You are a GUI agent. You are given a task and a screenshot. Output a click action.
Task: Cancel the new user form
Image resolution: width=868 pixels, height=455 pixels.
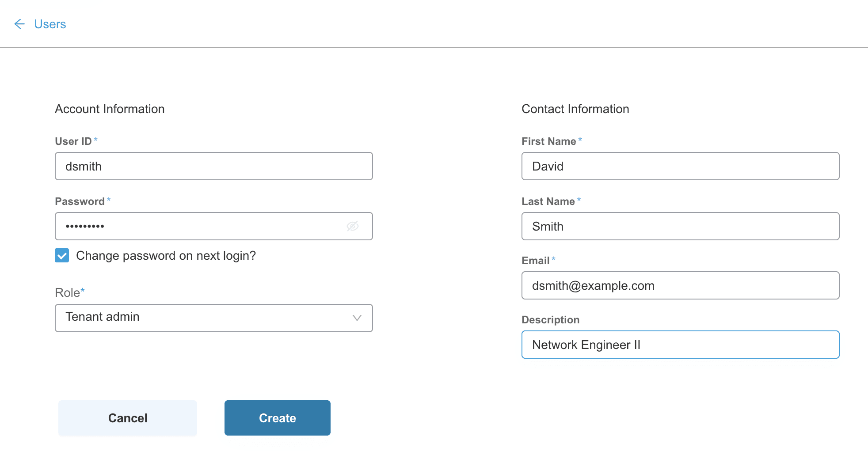[x=128, y=418]
